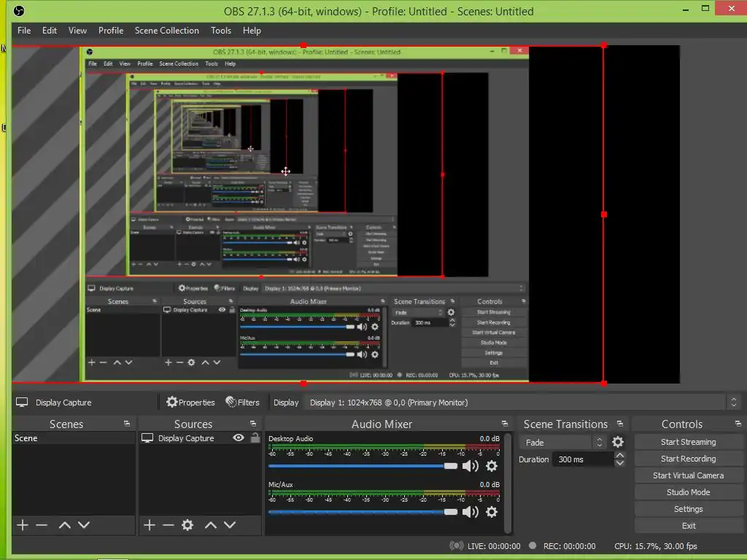Mute Mic/Aux with the speaker icon
Image resolution: width=747 pixels, height=560 pixels.
(x=471, y=512)
